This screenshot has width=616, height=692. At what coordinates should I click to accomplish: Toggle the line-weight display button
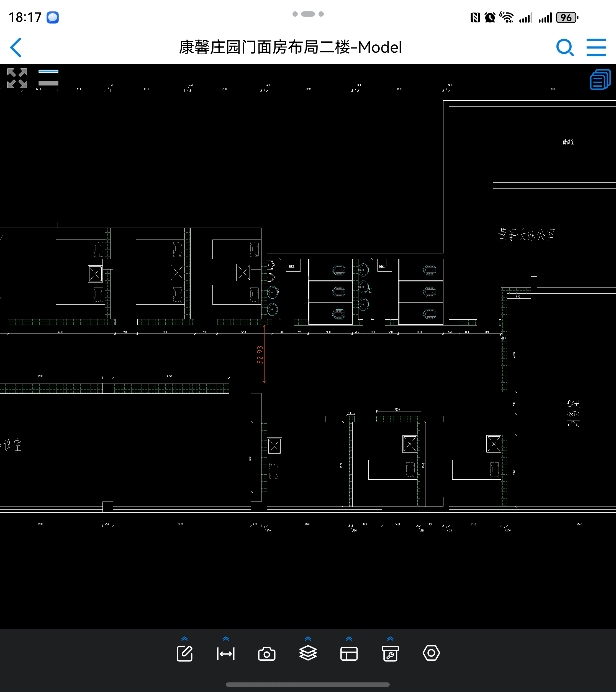pos(48,78)
